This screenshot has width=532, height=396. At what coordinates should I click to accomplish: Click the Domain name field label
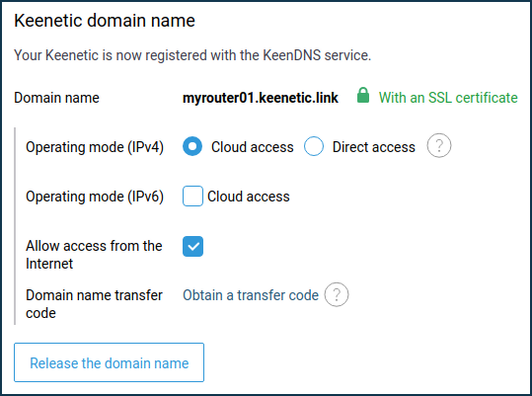coord(56,98)
